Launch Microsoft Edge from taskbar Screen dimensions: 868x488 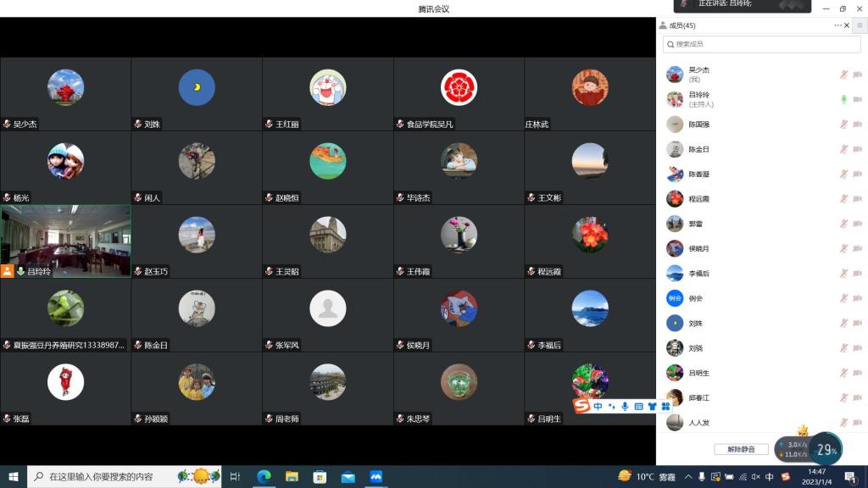pyautogui.click(x=264, y=477)
